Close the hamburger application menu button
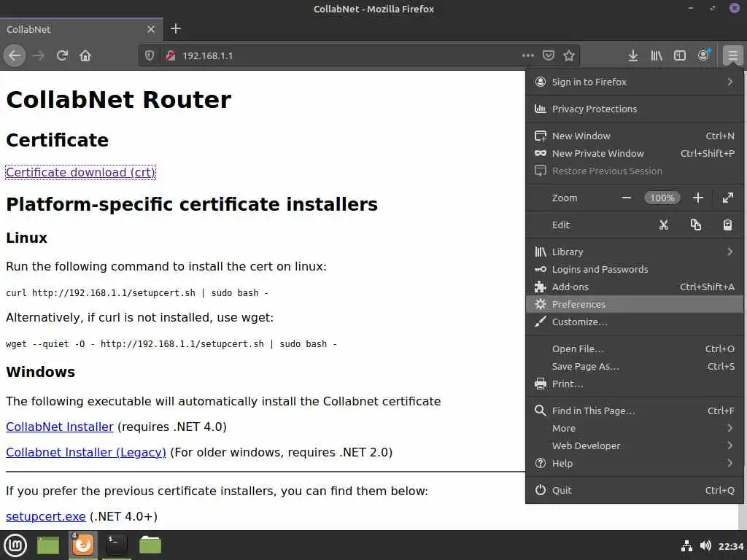 click(732, 55)
